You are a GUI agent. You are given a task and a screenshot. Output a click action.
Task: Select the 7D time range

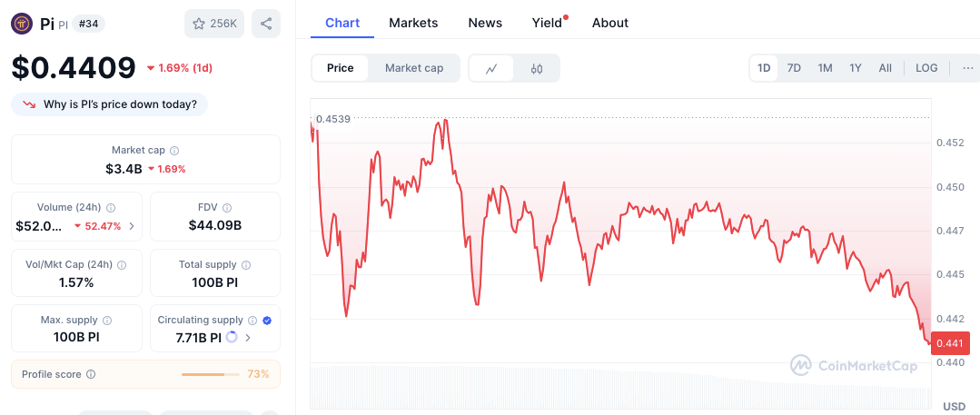coord(794,68)
